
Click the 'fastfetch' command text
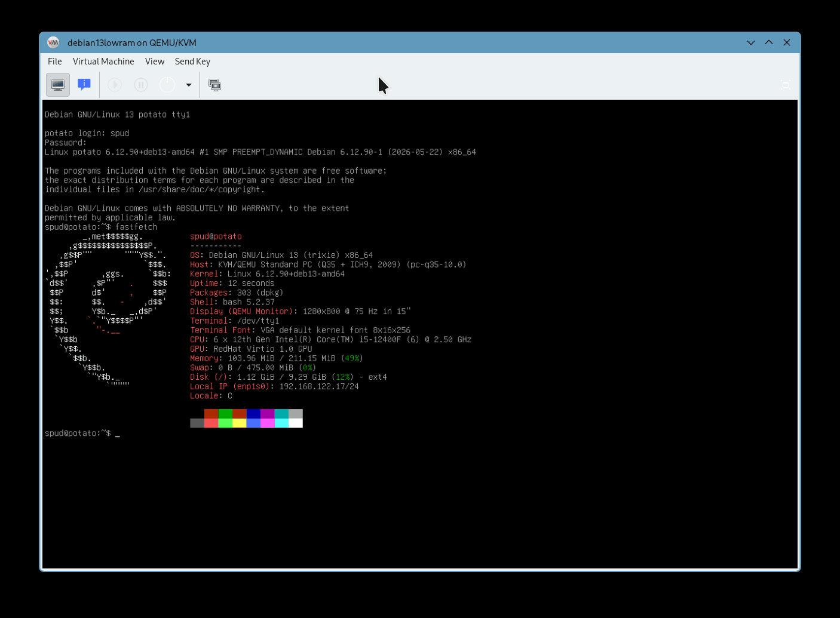point(136,227)
